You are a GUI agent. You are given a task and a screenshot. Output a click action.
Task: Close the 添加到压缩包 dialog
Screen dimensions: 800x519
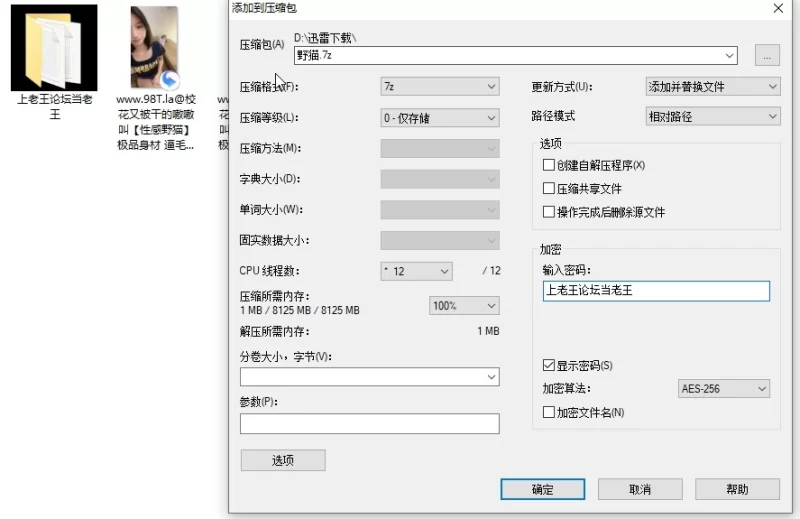(x=778, y=8)
